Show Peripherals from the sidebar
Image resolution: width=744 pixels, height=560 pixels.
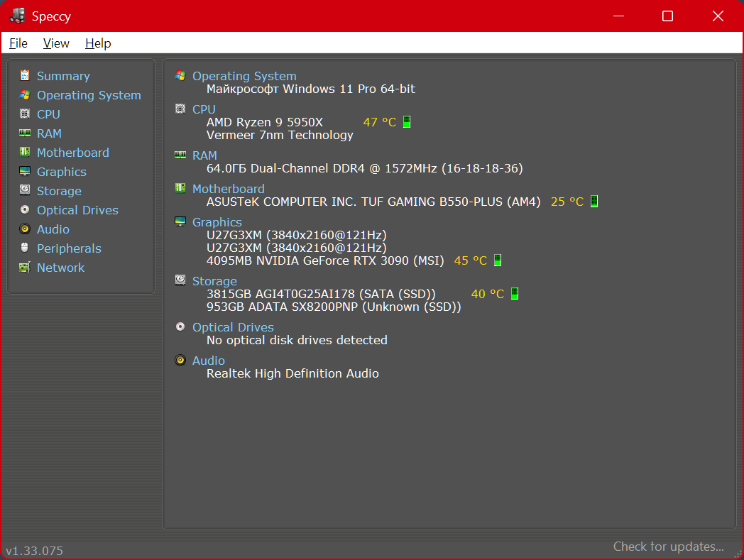click(70, 248)
